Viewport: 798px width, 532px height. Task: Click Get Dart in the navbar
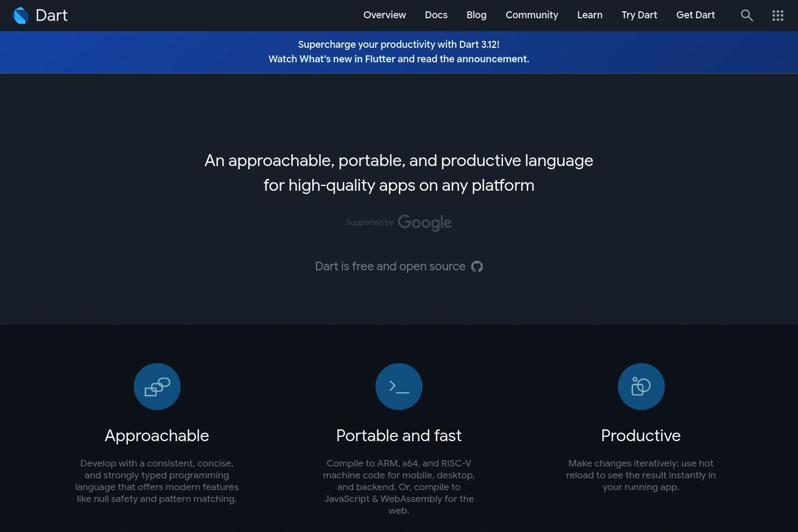click(696, 15)
